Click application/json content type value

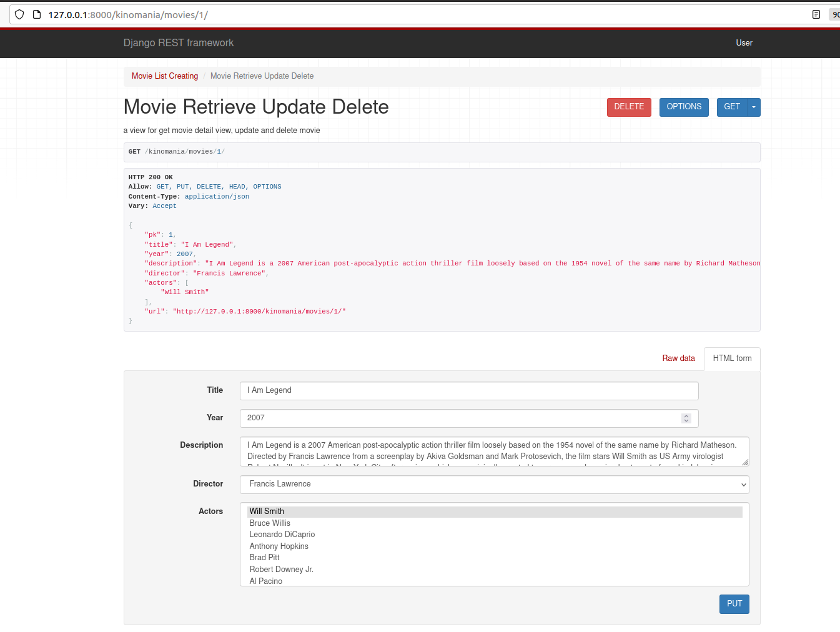point(217,197)
